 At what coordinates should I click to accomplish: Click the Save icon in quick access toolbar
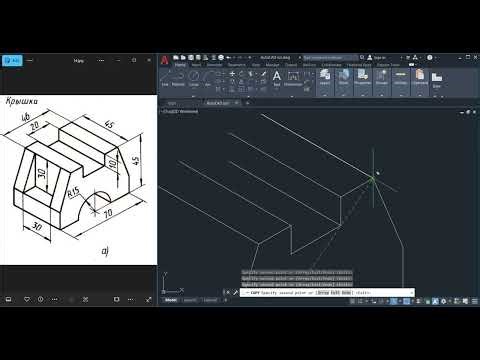191,58
